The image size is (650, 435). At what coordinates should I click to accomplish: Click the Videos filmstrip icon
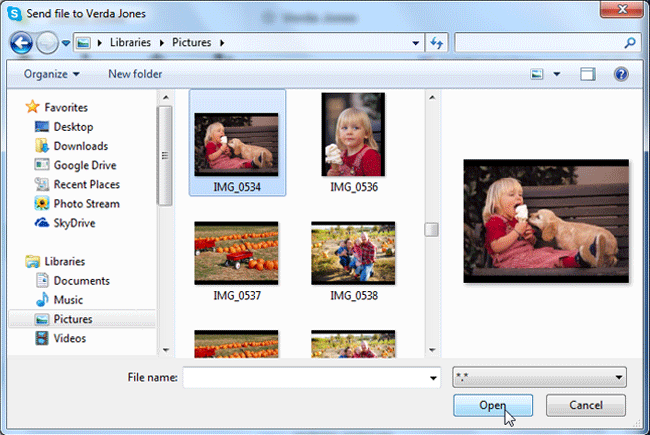click(42, 338)
